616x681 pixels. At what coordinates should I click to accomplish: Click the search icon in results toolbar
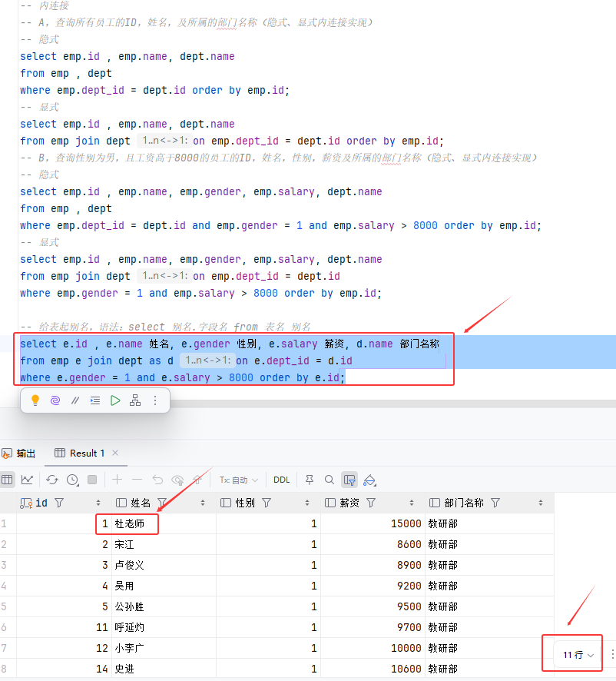(x=330, y=480)
